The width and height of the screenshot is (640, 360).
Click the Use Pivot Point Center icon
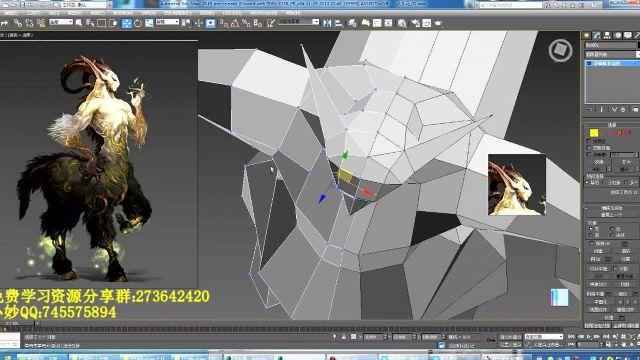(x=186, y=23)
